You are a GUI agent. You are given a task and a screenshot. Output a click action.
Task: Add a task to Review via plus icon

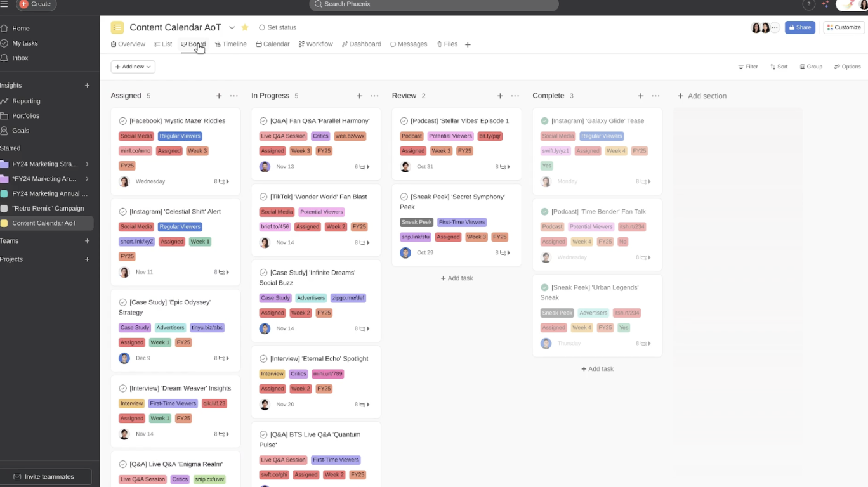(500, 96)
